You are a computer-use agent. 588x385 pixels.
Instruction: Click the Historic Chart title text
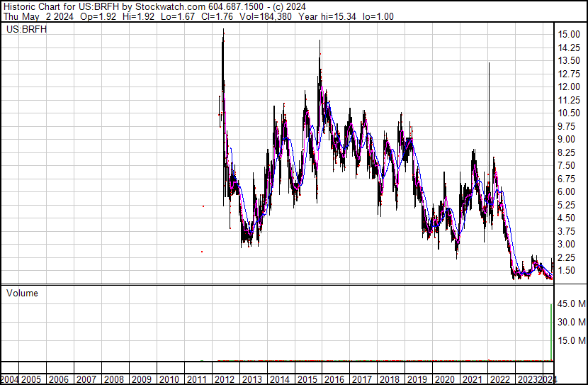[36, 7]
